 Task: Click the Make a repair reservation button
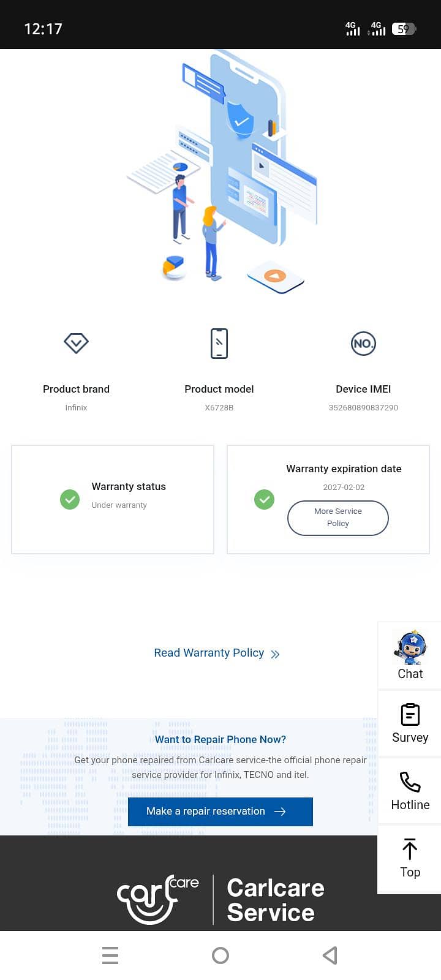(221, 812)
